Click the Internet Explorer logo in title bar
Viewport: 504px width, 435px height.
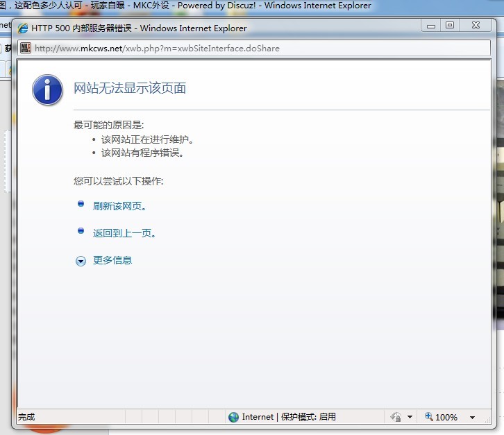pos(22,28)
